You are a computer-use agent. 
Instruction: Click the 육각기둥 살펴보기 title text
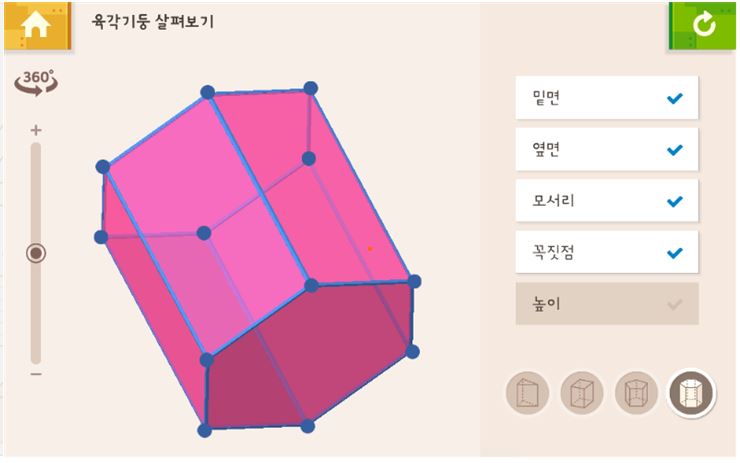152,21
